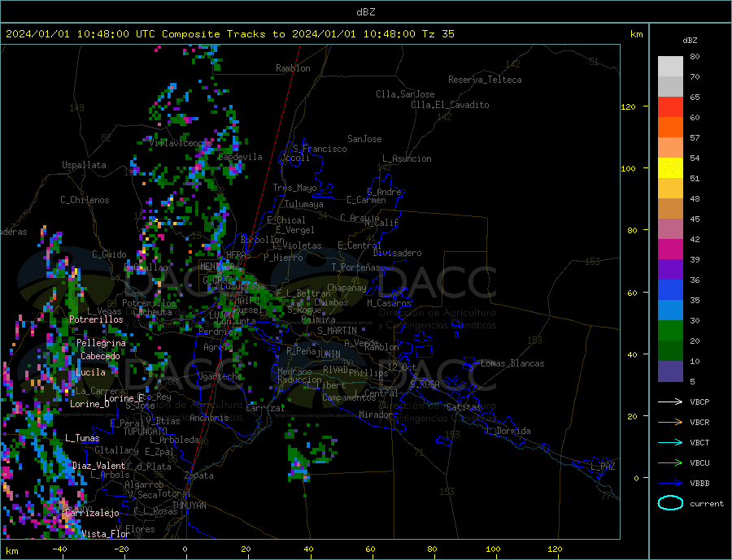Click the Lomas_Blancas label
This screenshot has height=560, width=732.
pyautogui.click(x=512, y=363)
